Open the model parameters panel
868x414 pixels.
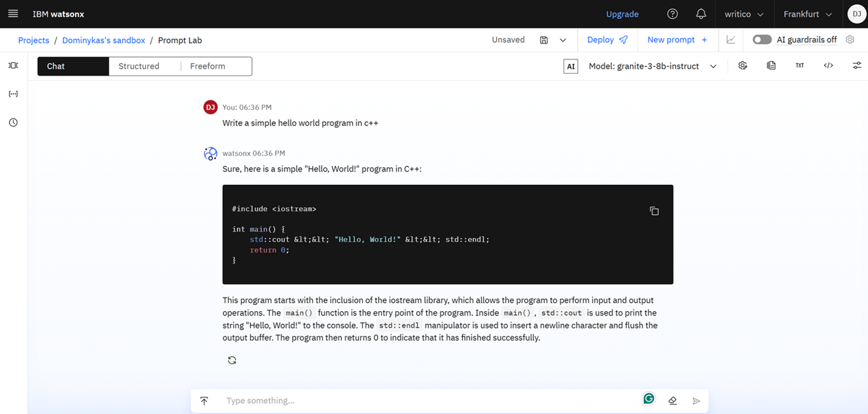[857, 65]
